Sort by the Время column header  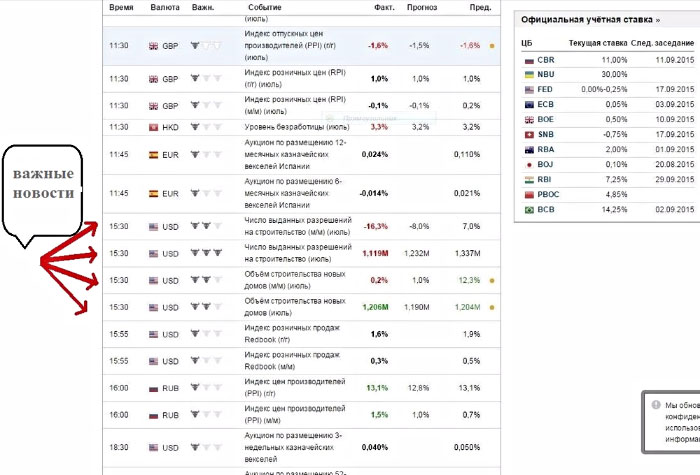pos(121,7)
